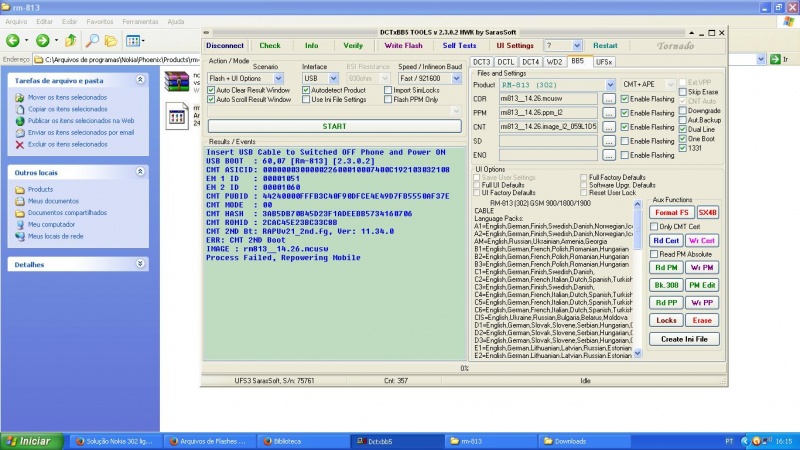
Task: Click the 'Mover os itens selecionados' icon
Action: pos(19,97)
